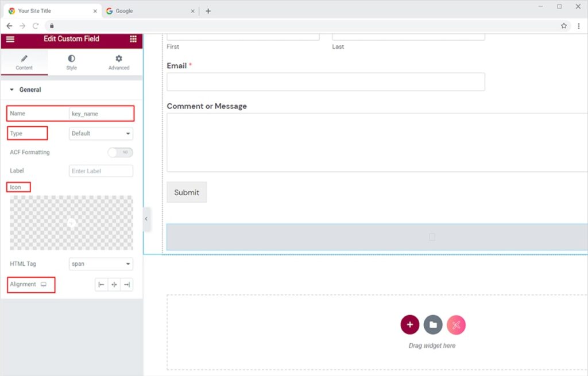588x376 pixels.
Task: Open a new browser tab
Action: (x=208, y=11)
